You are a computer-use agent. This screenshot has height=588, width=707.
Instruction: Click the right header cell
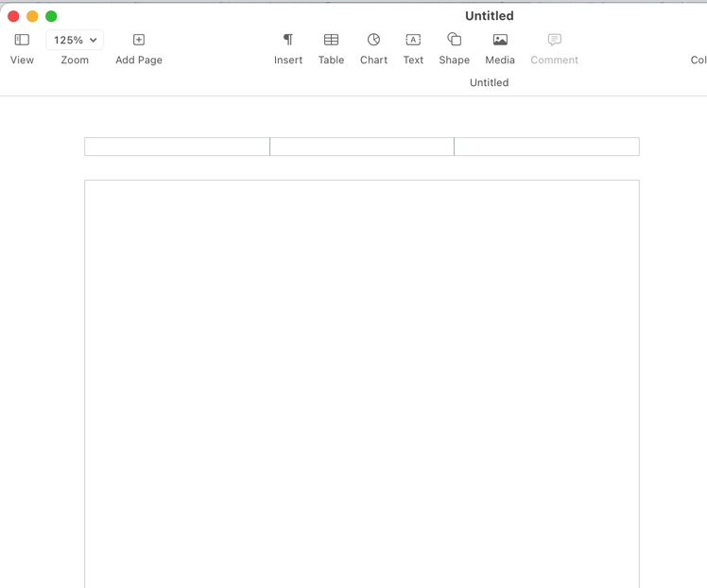click(546, 147)
